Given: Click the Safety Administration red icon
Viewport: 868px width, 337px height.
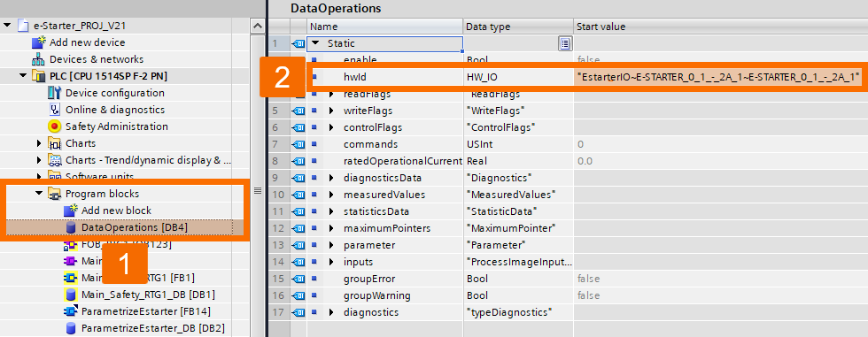Looking at the screenshot, I should [54, 126].
